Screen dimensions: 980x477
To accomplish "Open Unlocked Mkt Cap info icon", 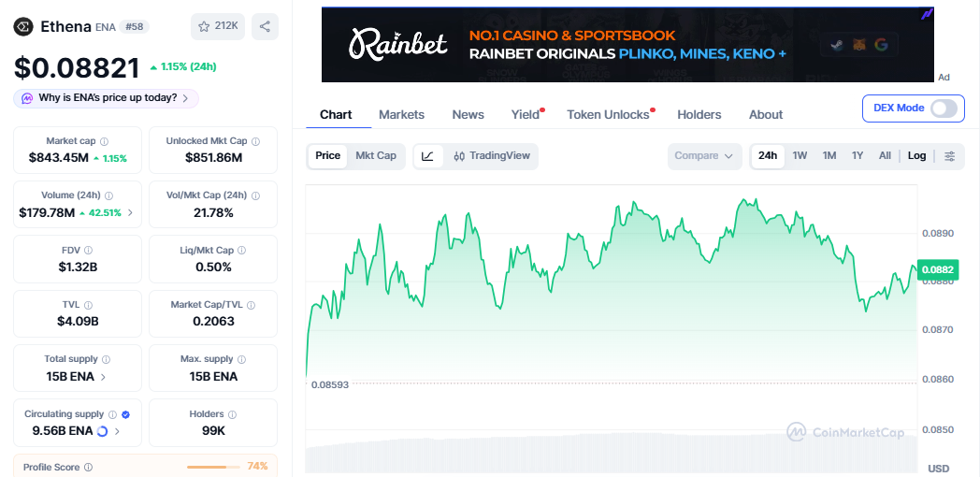I will pos(255,141).
